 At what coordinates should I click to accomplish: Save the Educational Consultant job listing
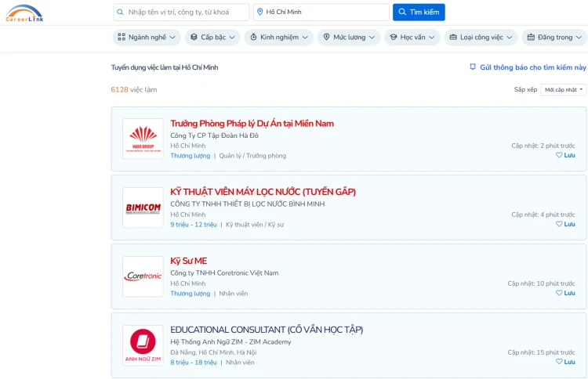tap(565, 362)
